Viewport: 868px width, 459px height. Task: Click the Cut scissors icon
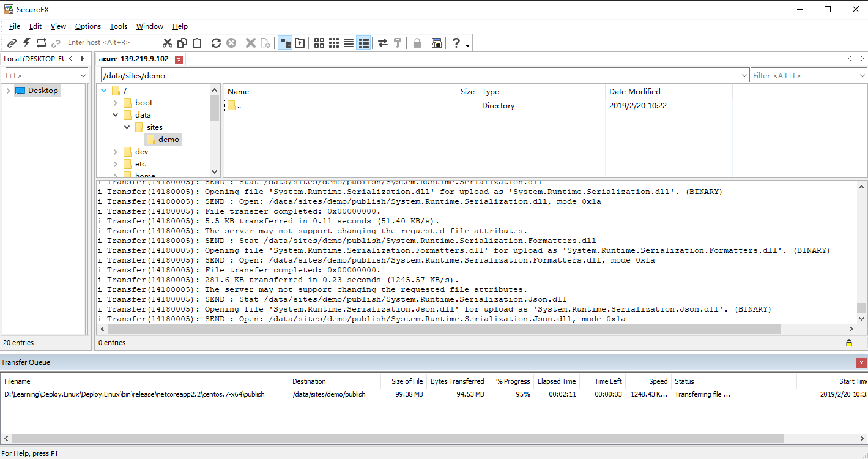(168, 43)
